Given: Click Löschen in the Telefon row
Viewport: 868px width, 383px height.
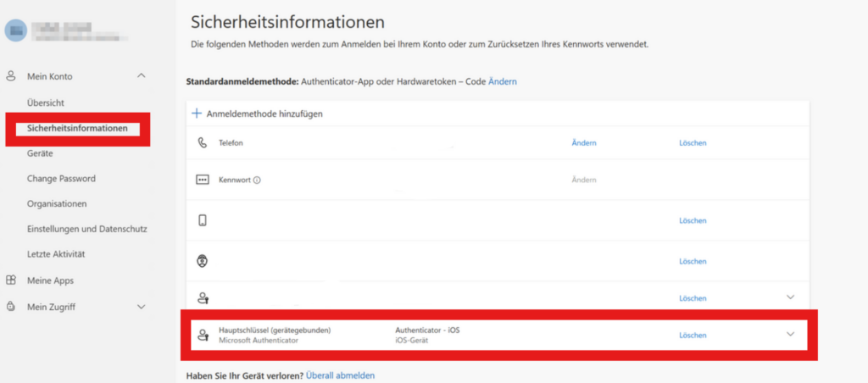Looking at the screenshot, I should tap(693, 143).
